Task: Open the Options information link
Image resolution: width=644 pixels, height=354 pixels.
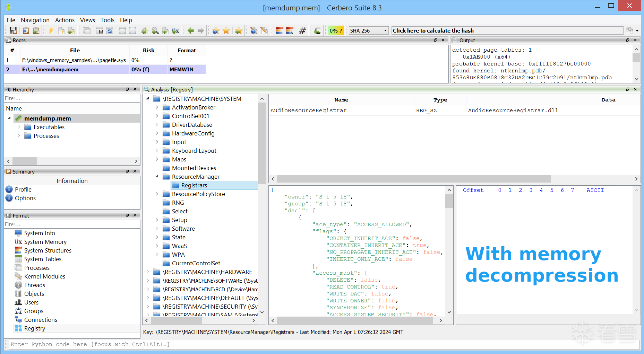Action: (25, 198)
